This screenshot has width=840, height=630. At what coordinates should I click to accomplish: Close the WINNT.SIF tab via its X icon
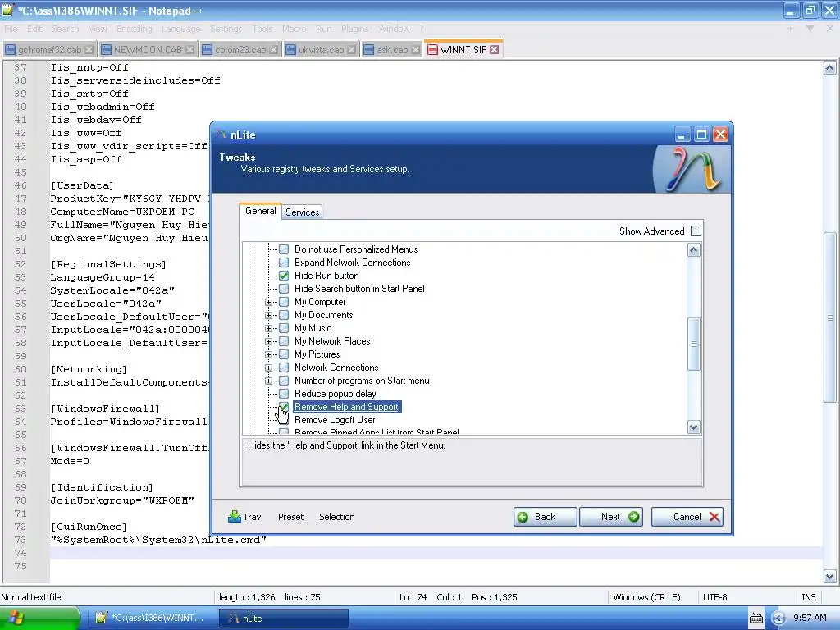click(x=495, y=50)
